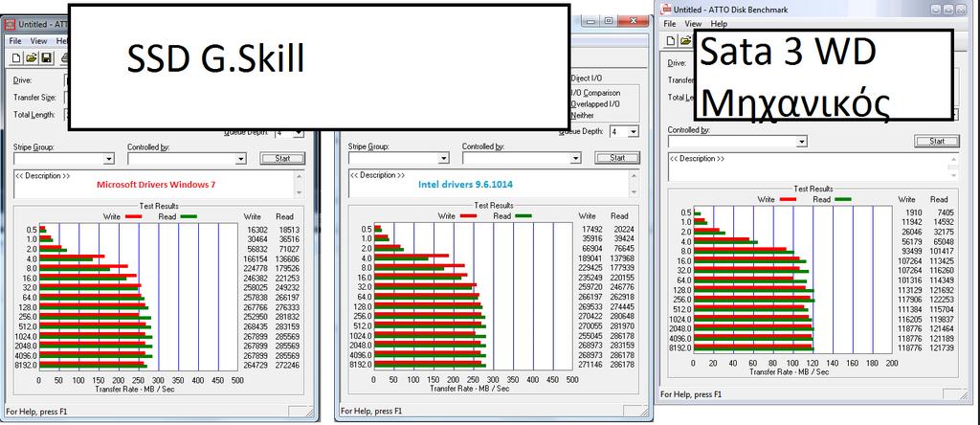
Task: Minimize the Sata 3 WD benchmark window
Action: point(935,10)
